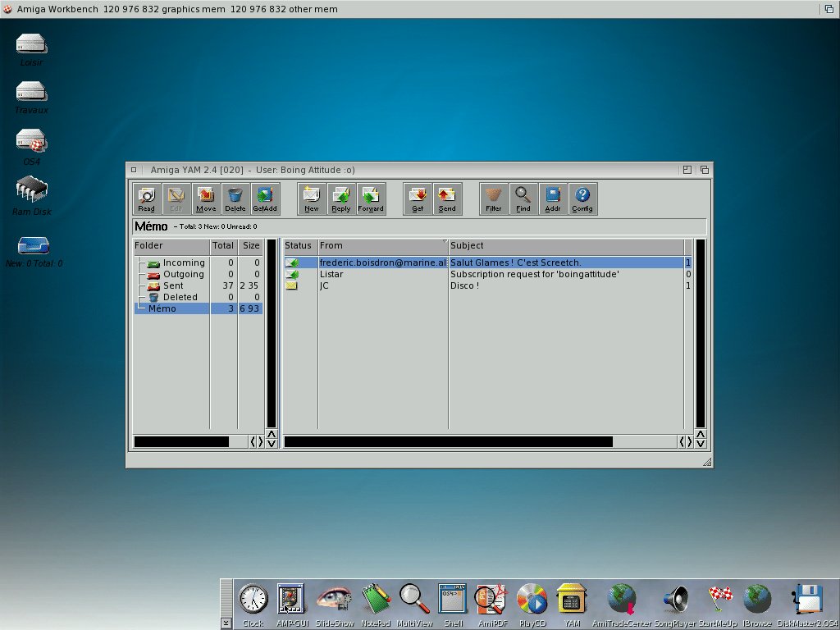Click folder list vertical scrollbar
Viewport: 840px width, 630px height.
coord(272,333)
